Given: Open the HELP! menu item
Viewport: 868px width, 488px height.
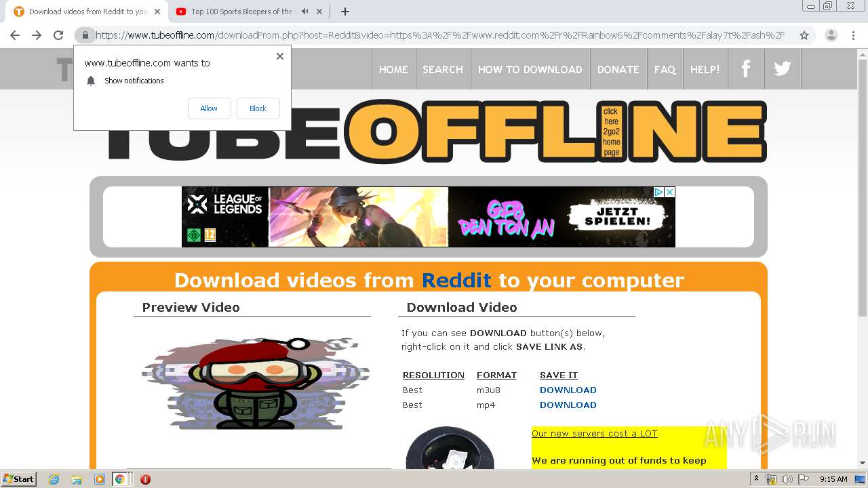Looking at the screenshot, I should click(x=705, y=69).
